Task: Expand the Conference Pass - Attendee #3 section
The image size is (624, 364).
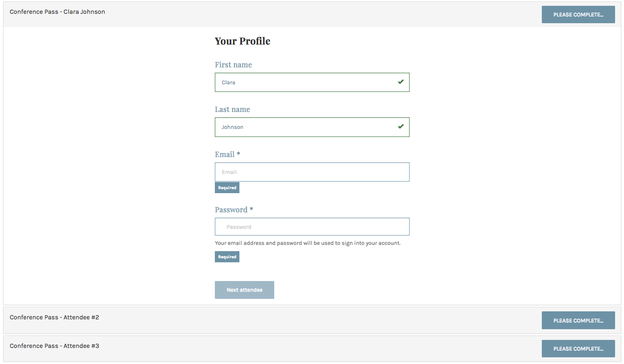Action: pyautogui.click(x=268, y=346)
